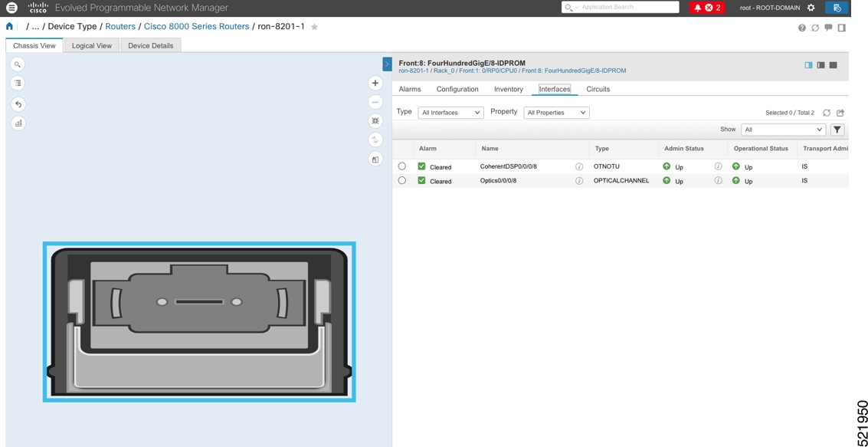
Task: Select the Interfaces tab
Action: pyautogui.click(x=555, y=89)
